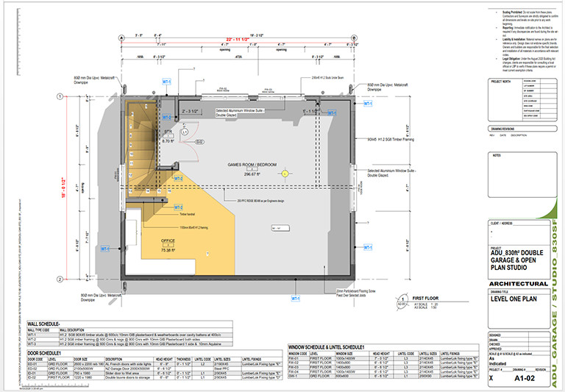Select red dimension 22' - 11 1/2"

tap(238, 39)
